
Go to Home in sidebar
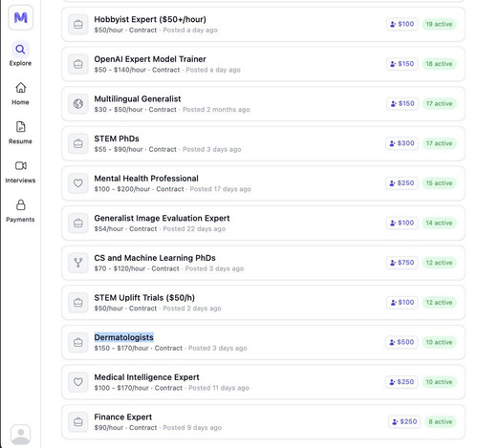point(20,94)
